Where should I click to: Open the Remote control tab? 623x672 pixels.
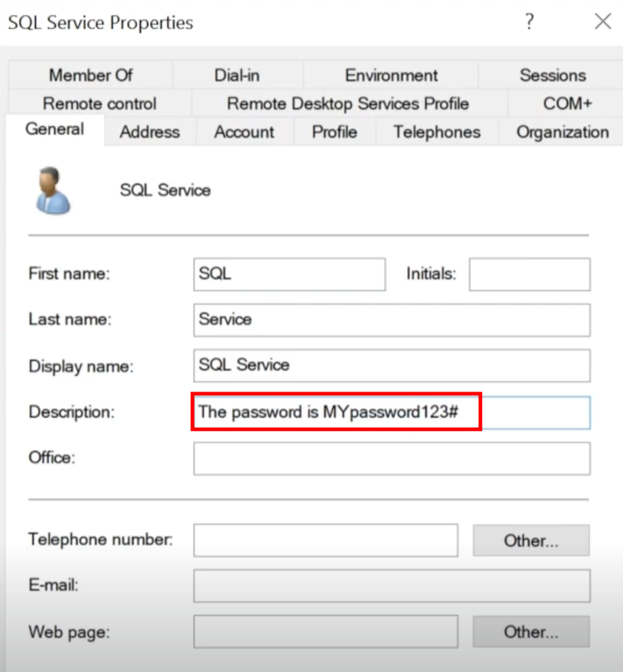click(100, 104)
